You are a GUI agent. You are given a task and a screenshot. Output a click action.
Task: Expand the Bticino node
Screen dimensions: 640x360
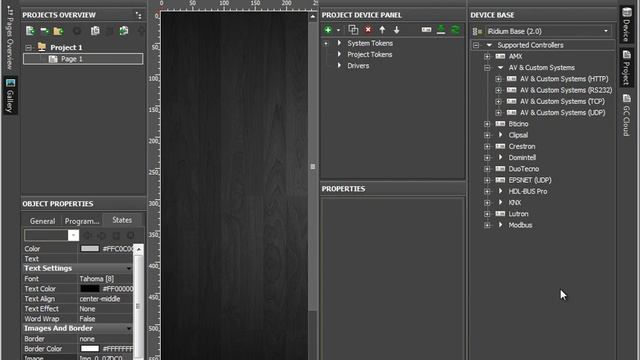pos(487,124)
